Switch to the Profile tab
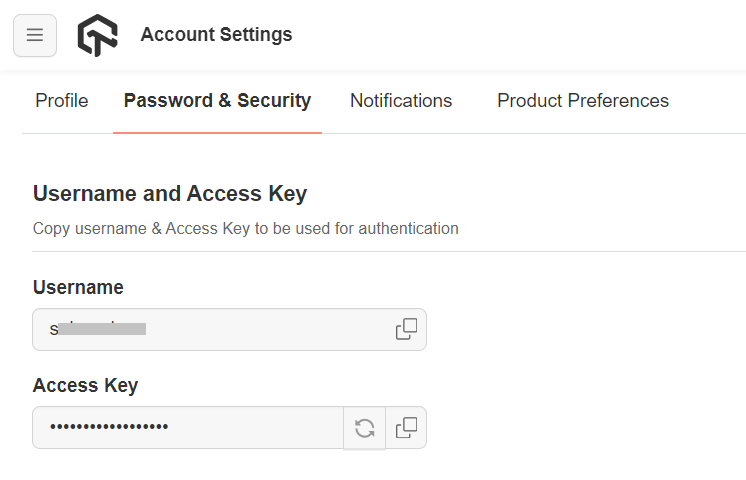This screenshot has height=480, width=746. coord(62,101)
